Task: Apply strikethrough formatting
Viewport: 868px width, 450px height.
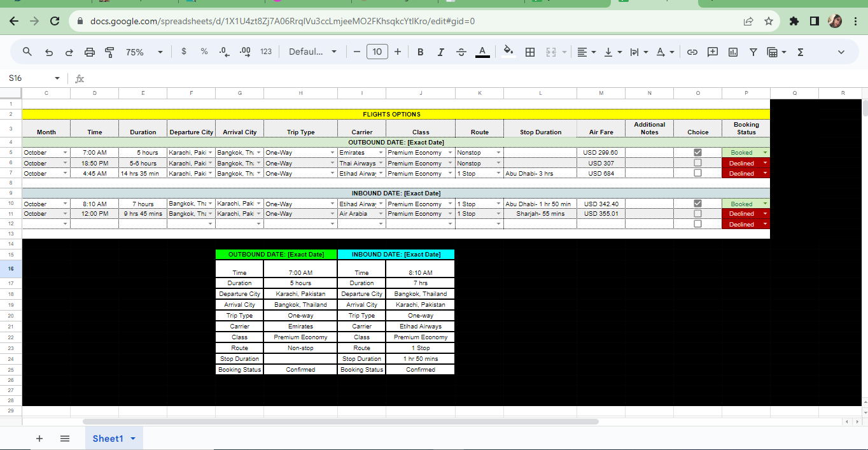Action: 461,52
